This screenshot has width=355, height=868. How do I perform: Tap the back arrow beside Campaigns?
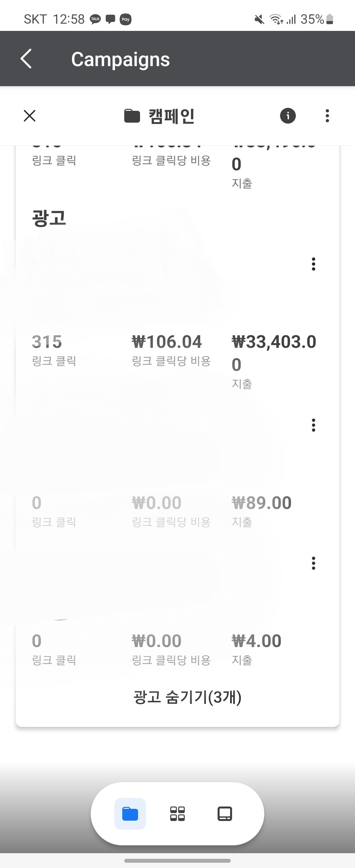point(26,59)
